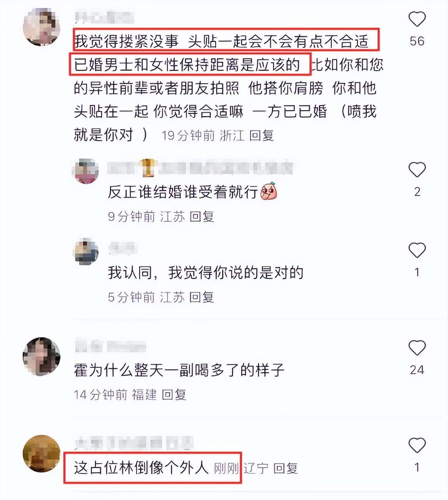Screen dimensions: 448x500
Task: Open the blurred username of the top commenter
Action: click(104, 17)
